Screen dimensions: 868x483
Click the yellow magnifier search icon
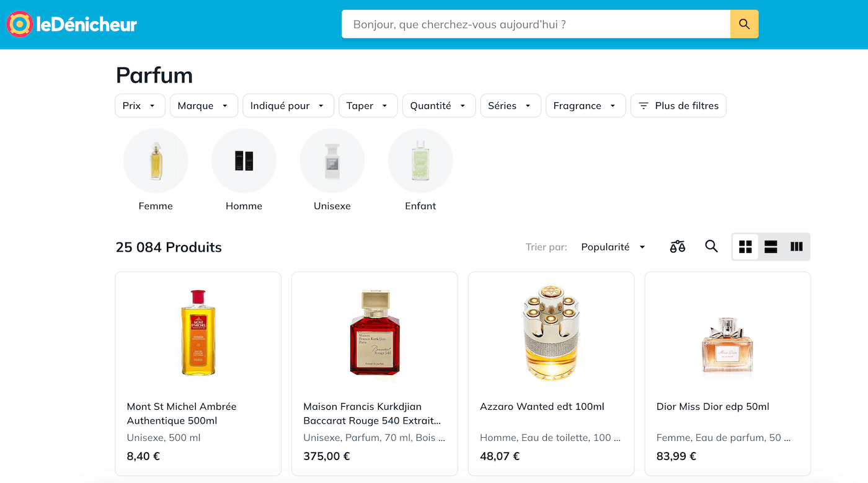[x=743, y=24]
